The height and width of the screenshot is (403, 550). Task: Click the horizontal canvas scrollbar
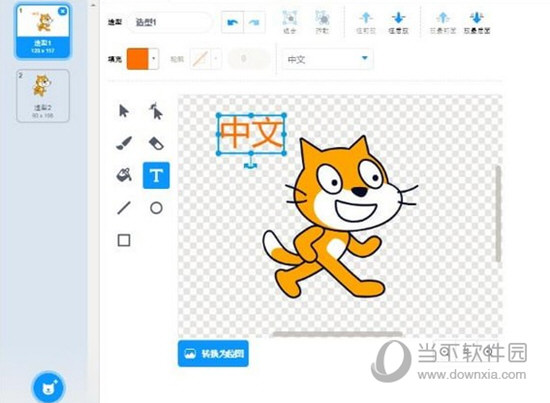coord(338,334)
